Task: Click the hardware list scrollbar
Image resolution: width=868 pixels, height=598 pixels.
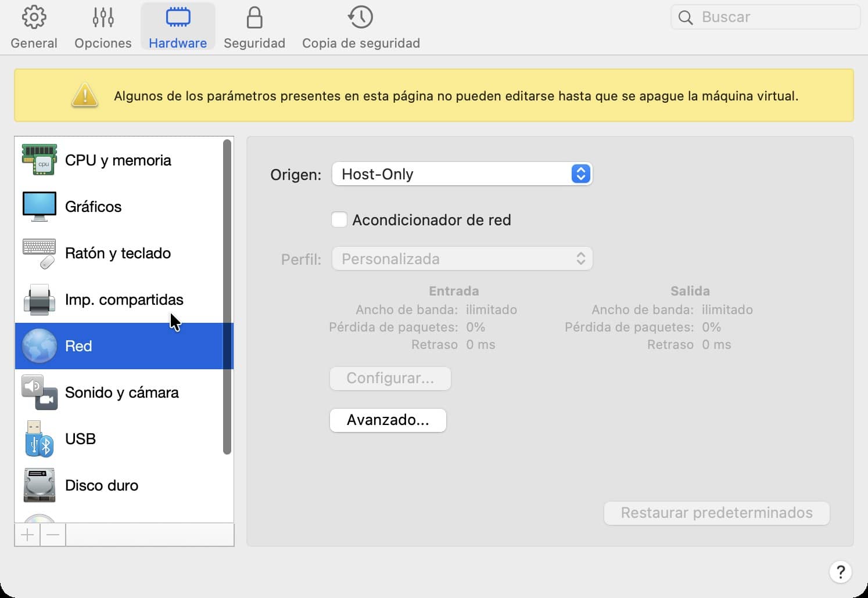Action: click(227, 297)
